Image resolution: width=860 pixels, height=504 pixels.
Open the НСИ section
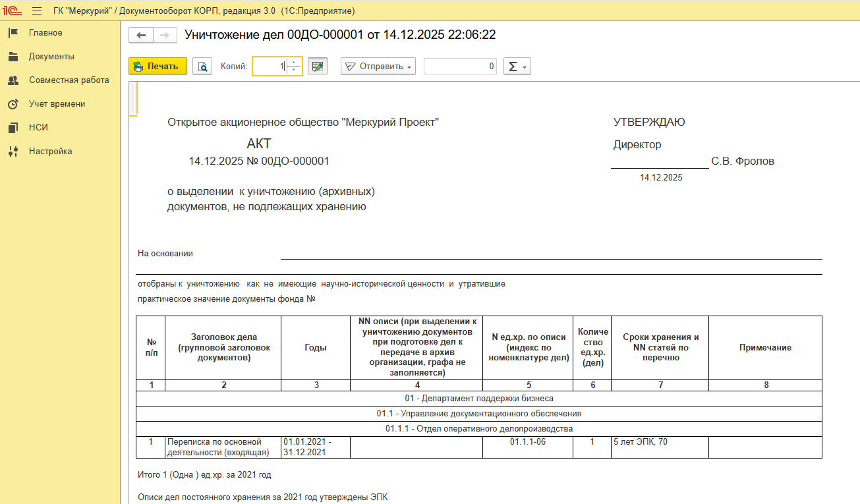38,128
